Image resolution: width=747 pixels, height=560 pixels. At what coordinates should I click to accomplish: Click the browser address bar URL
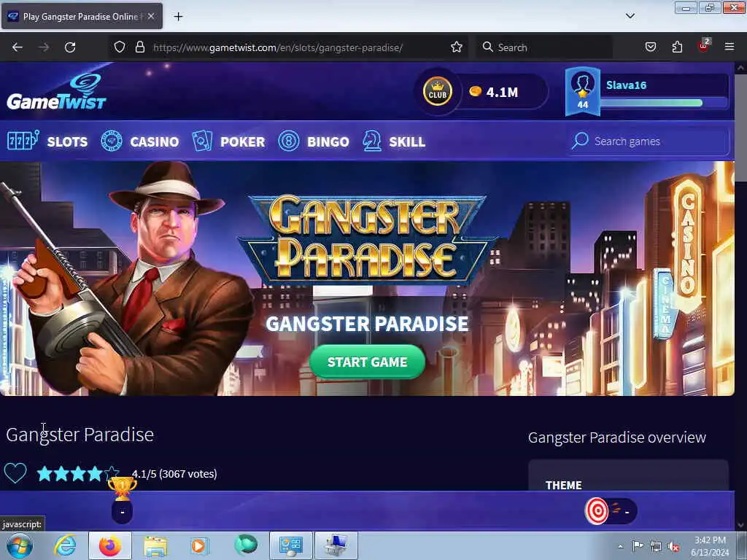pyautogui.click(x=278, y=47)
